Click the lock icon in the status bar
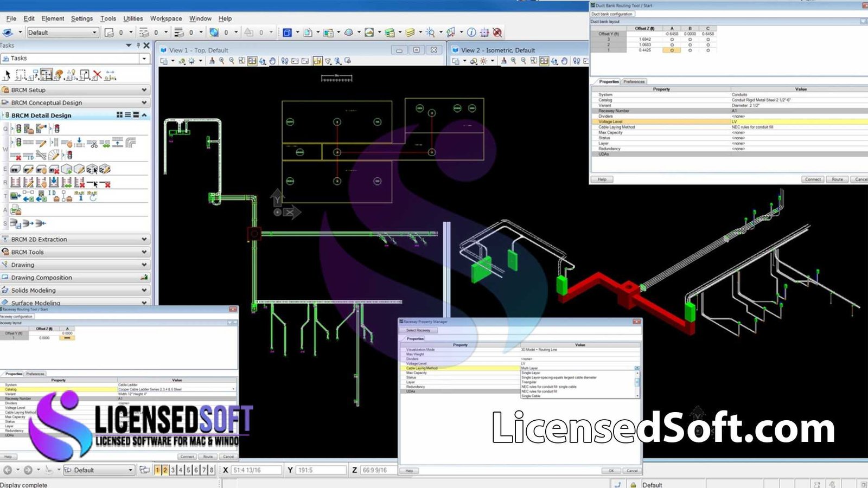 pos(633,484)
